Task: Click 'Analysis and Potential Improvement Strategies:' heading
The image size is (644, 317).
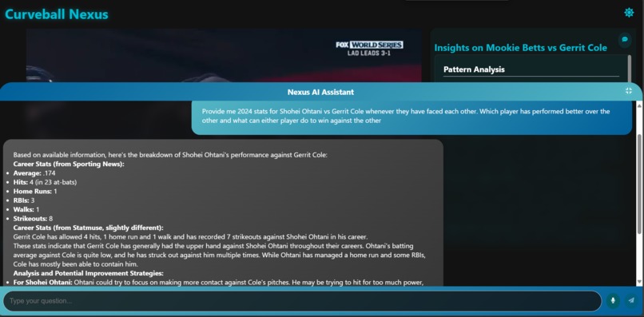Action: 89,273
